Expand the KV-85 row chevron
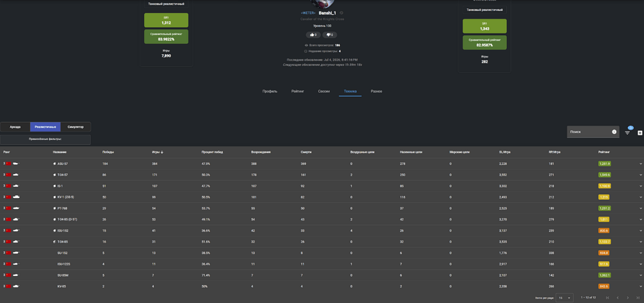 pyautogui.click(x=641, y=286)
